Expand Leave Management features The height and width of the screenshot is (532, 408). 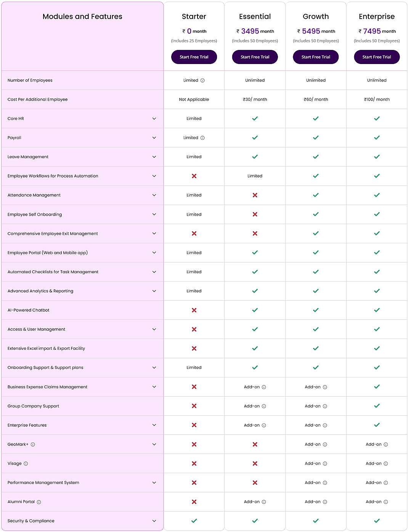coord(154,157)
